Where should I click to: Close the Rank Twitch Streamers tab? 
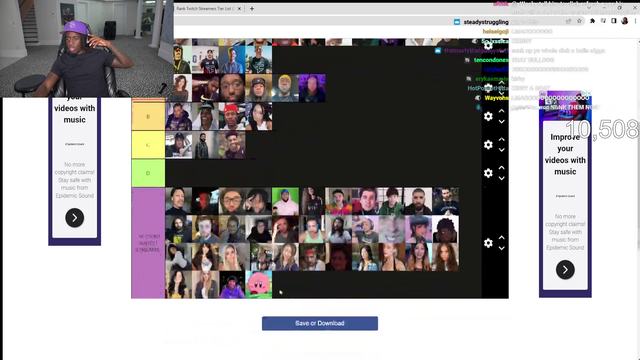click(239, 9)
